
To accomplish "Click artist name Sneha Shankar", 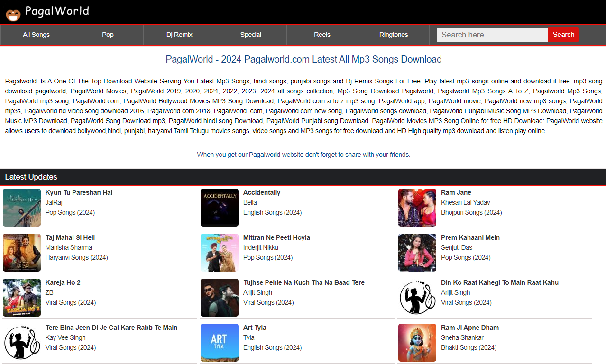I will (x=462, y=337).
